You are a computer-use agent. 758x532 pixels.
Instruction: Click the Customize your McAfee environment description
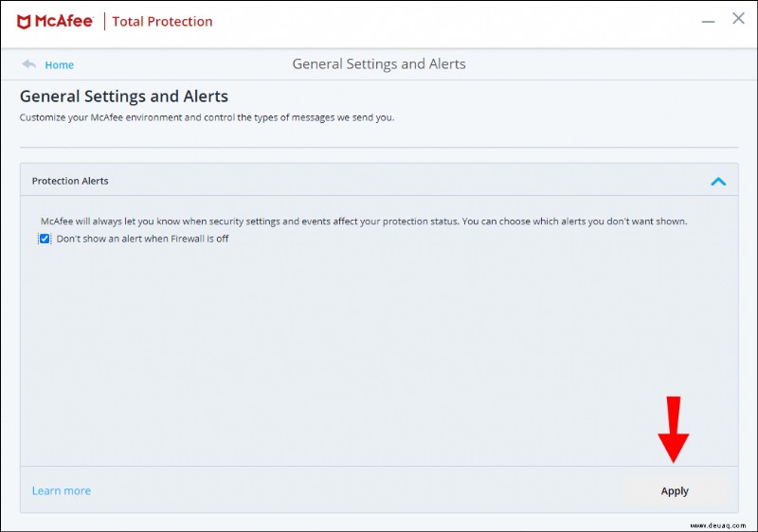click(207, 117)
